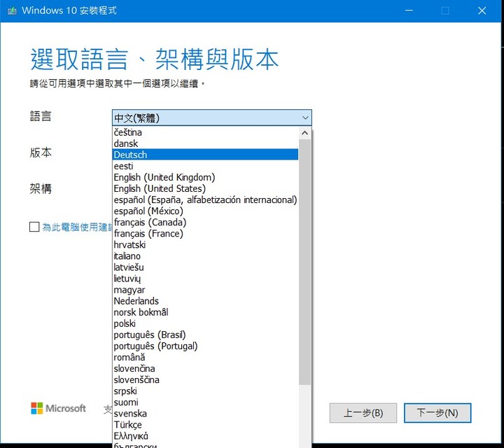The width and height of the screenshot is (504, 448).
Task: Choose čeština from the language list
Action: tap(206, 132)
